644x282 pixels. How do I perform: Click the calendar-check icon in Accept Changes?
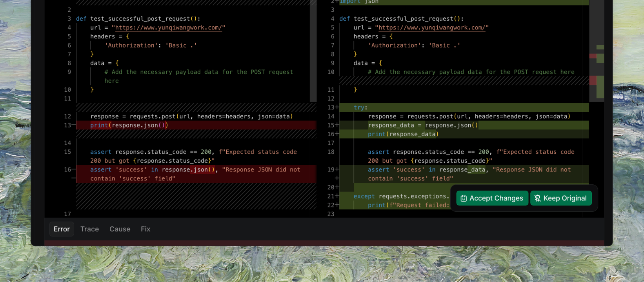(x=464, y=198)
